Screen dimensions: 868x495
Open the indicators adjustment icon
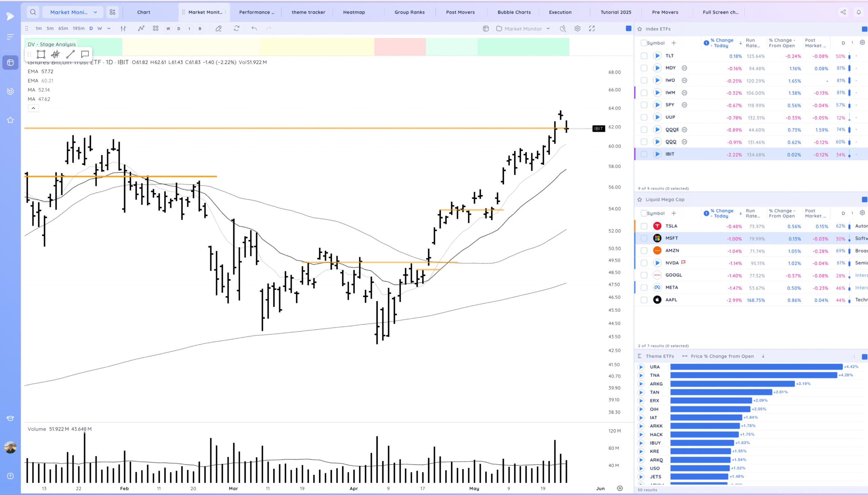[x=123, y=28]
